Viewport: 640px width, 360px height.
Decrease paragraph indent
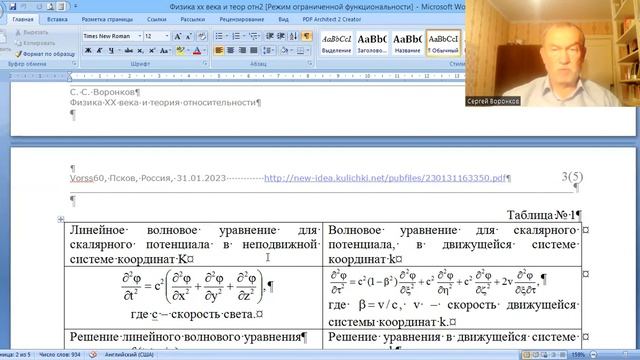[269, 36]
